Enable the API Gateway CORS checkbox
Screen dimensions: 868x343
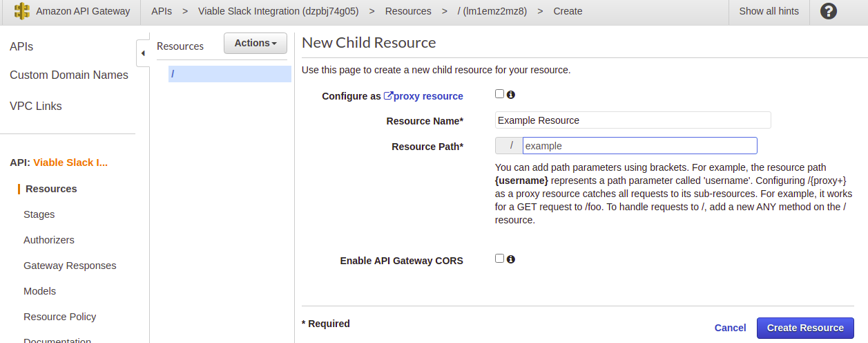[x=499, y=259]
